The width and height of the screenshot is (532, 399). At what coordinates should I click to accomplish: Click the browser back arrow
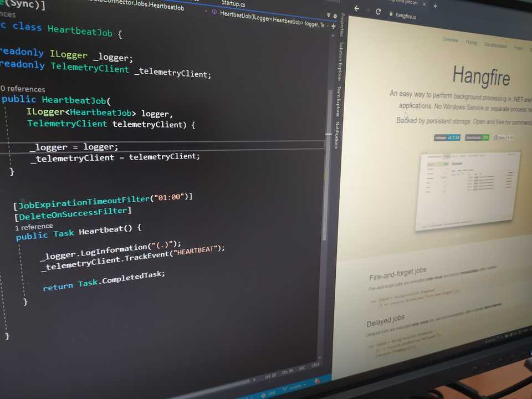[357, 9]
